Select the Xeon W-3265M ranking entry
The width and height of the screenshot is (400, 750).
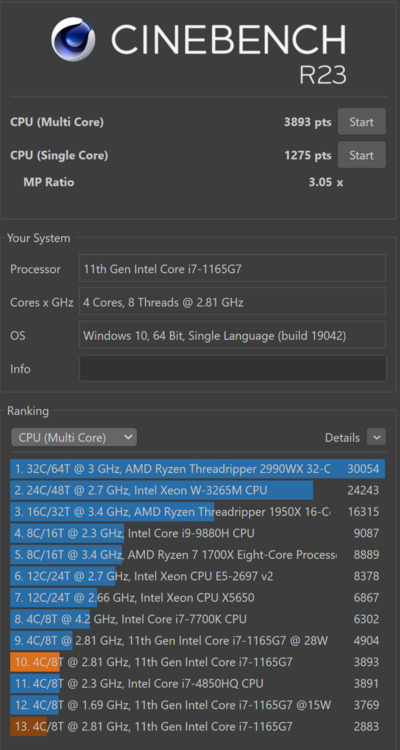pos(198,490)
